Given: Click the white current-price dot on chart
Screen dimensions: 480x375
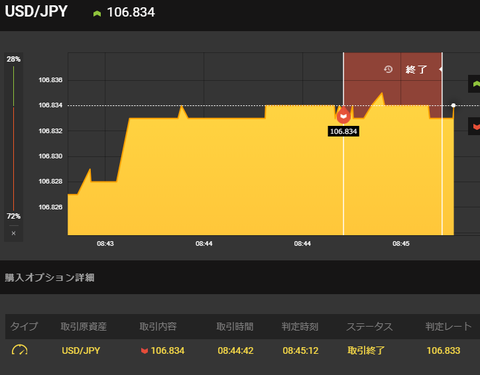Looking at the screenshot, I should (x=453, y=105).
